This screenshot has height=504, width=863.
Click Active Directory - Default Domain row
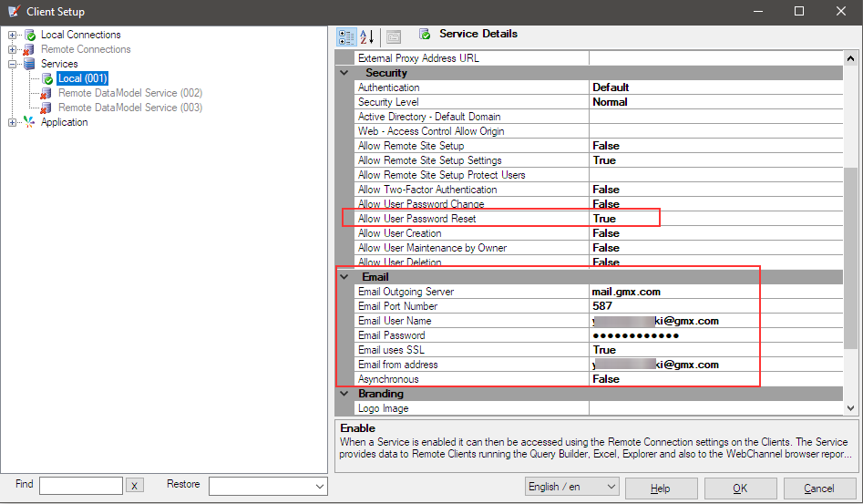[x=600, y=117]
